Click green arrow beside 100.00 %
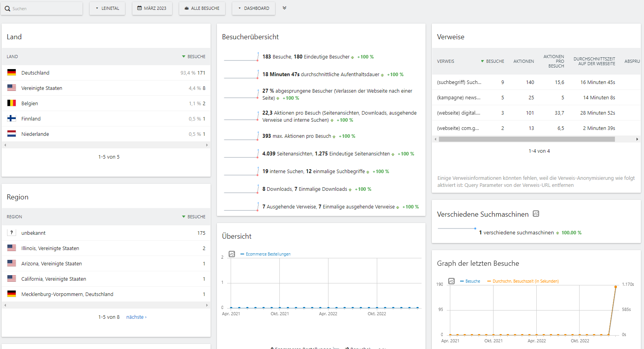Viewport: 644px width, 349px height. 558,233
